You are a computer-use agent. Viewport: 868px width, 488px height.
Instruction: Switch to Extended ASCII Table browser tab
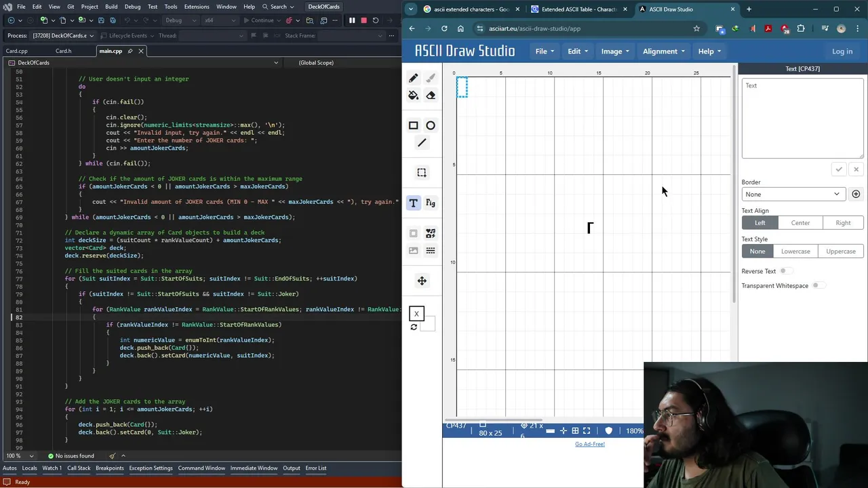tap(578, 9)
